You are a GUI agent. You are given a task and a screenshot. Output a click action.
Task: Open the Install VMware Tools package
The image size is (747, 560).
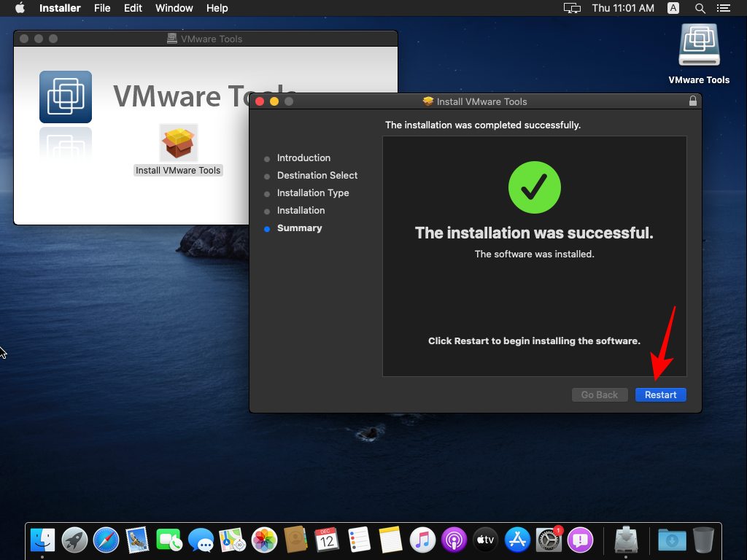pos(178,143)
